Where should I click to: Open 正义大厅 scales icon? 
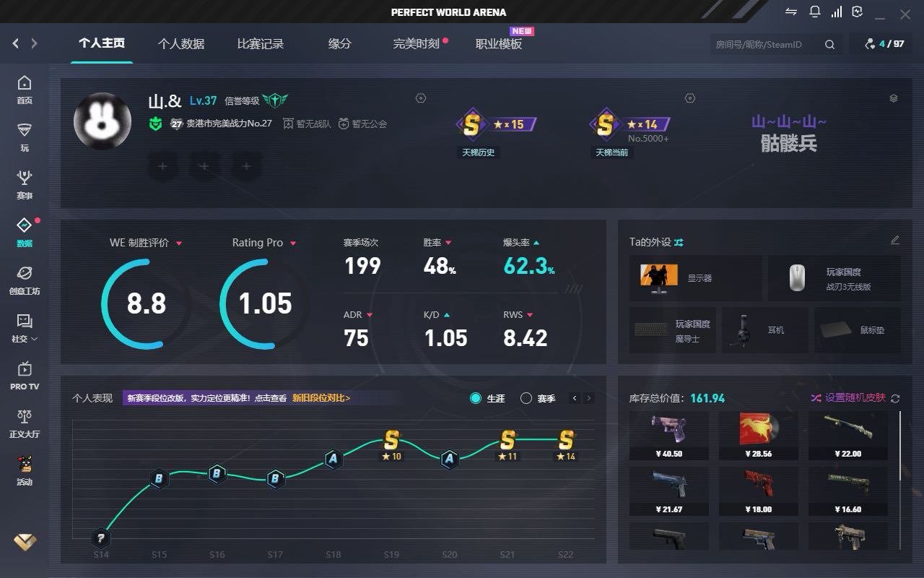25,423
